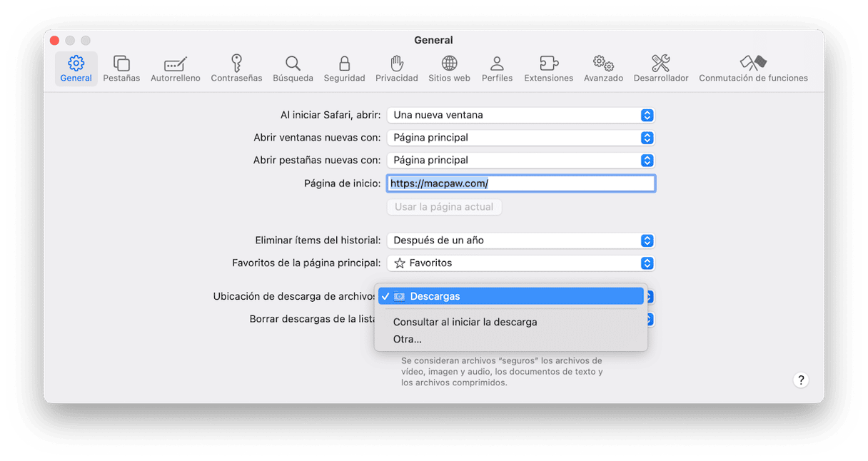The width and height of the screenshot is (868, 461).
Task: Select 'Consultar al iniciar la descarga' option
Action: (465, 322)
